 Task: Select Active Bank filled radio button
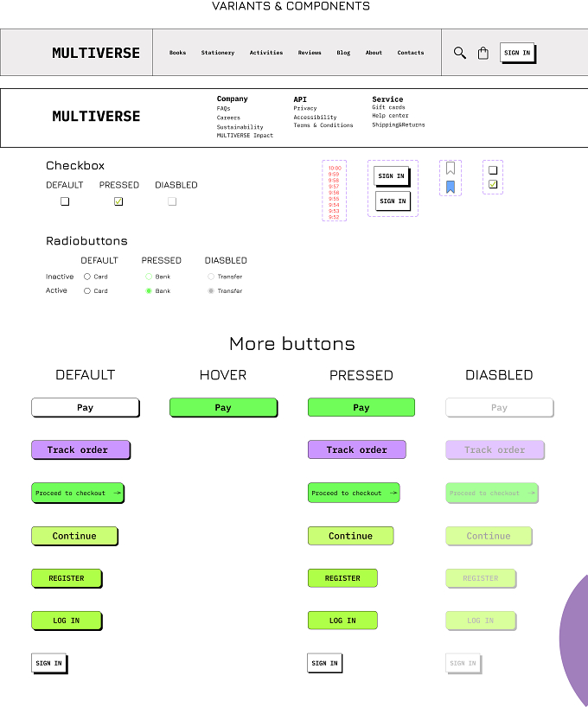149,290
